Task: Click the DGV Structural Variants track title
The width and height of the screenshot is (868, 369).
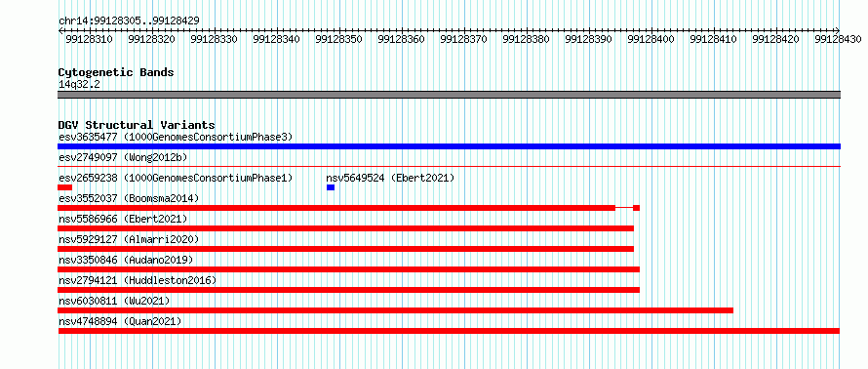Action: click(137, 125)
